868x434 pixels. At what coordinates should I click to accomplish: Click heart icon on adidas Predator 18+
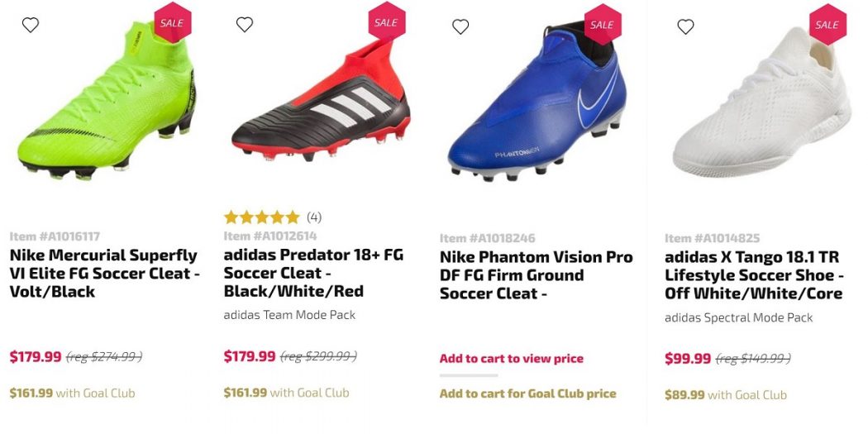click(245, 25)
